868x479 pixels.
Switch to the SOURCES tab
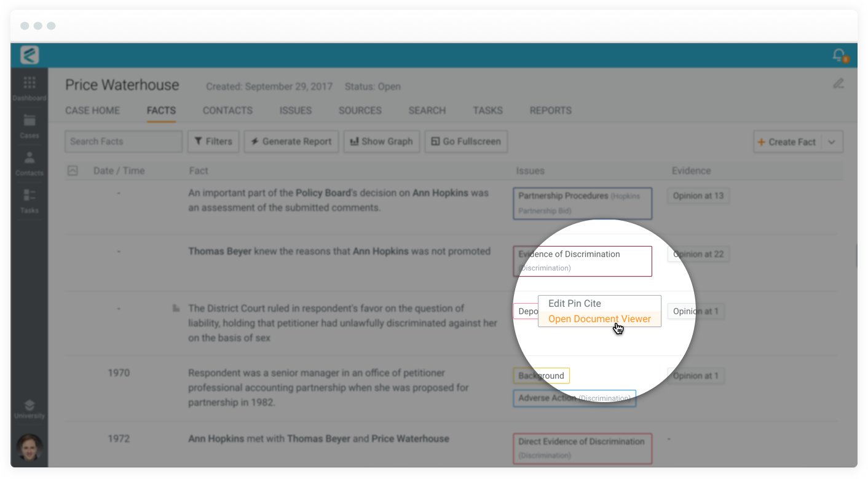[360, 110]
